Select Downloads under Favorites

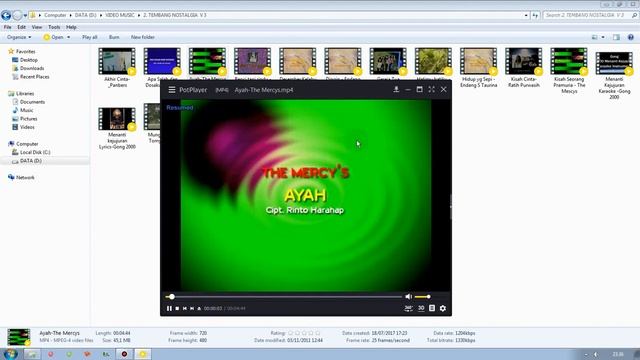coord(32,68)
